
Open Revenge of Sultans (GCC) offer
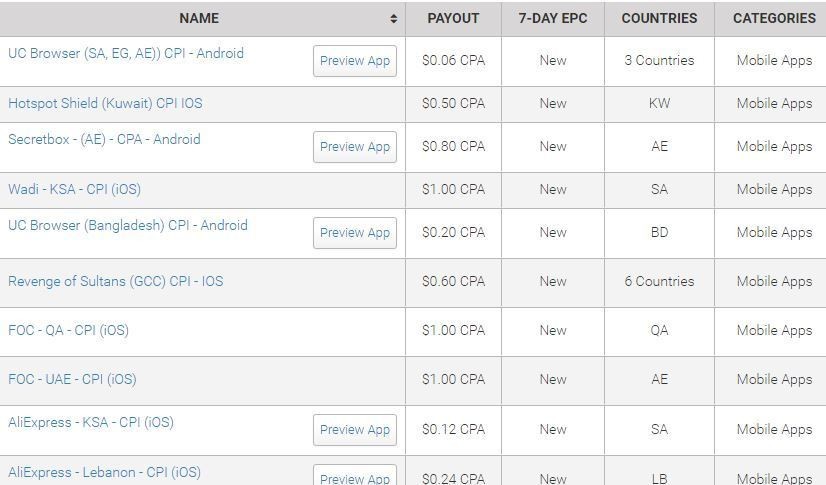[115, 281]
